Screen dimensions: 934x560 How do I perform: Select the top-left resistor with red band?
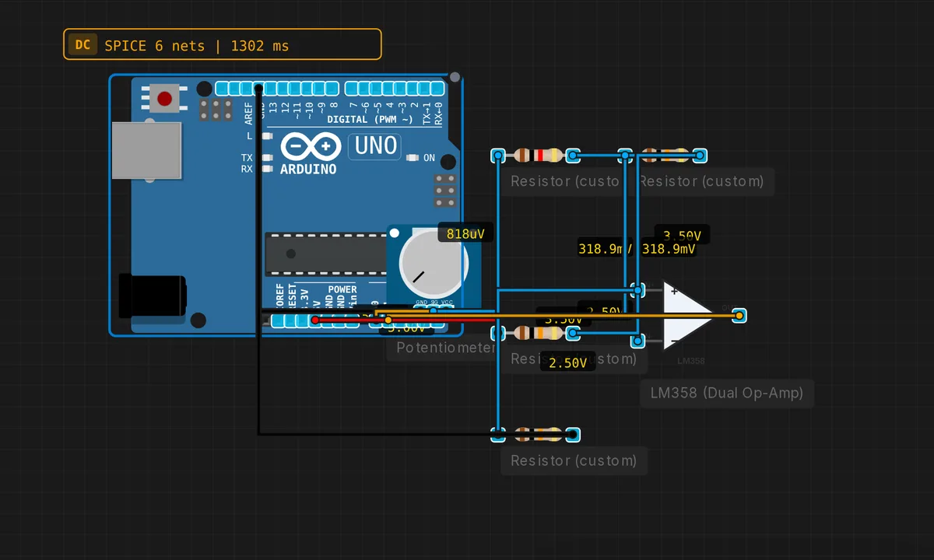(537, 156)
